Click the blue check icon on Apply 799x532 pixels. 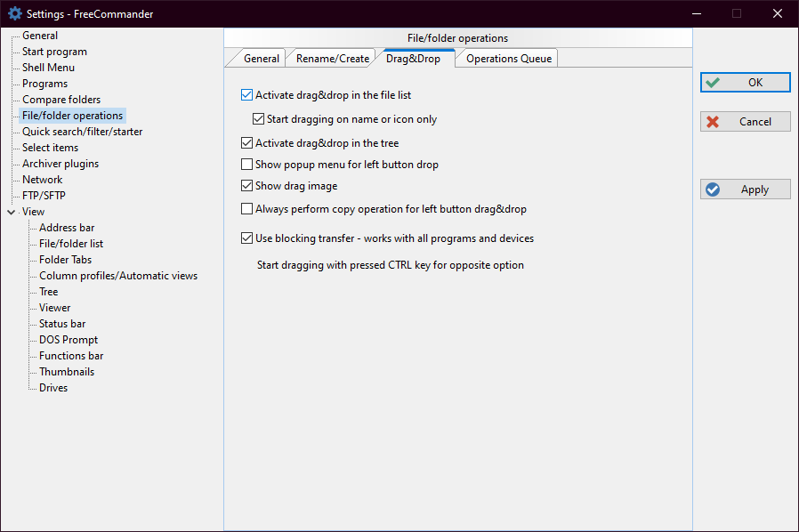click(x=713, y=189)
